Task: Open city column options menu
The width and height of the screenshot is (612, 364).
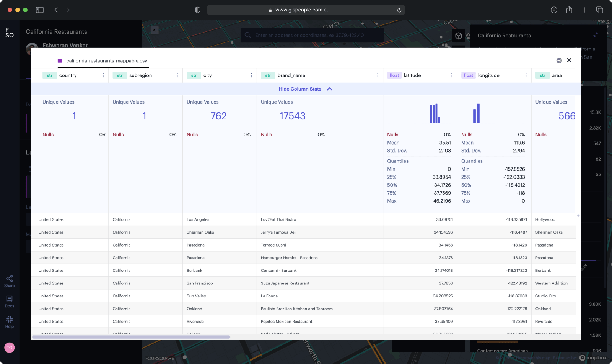Action: click(251, 75)
